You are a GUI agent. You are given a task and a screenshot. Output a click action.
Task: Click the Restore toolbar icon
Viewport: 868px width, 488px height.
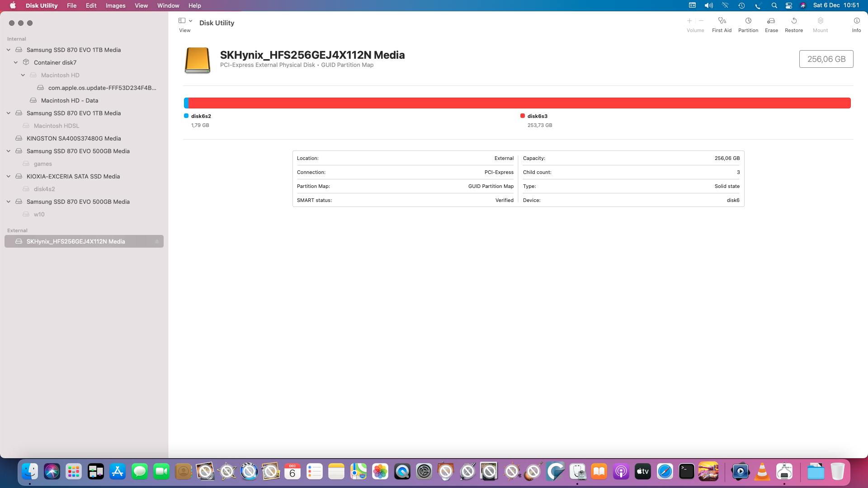click(794, 21)
